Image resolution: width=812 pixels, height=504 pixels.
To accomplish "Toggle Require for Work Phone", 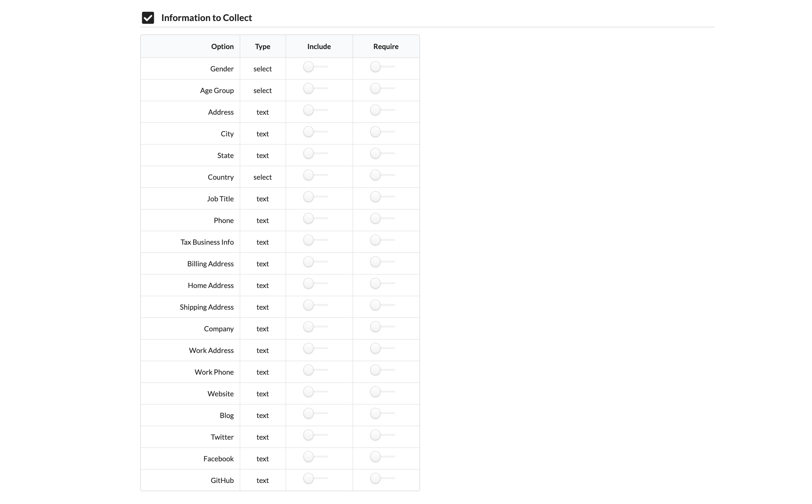I will tap(383, 370).
